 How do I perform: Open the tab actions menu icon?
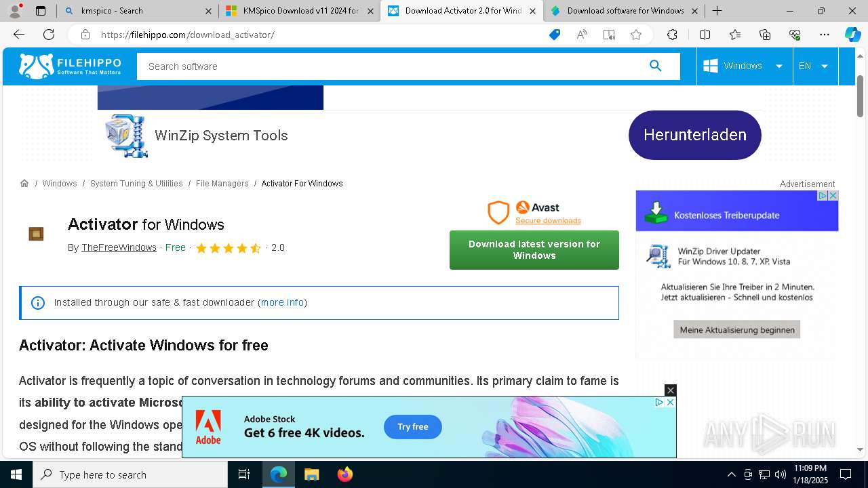41,11
